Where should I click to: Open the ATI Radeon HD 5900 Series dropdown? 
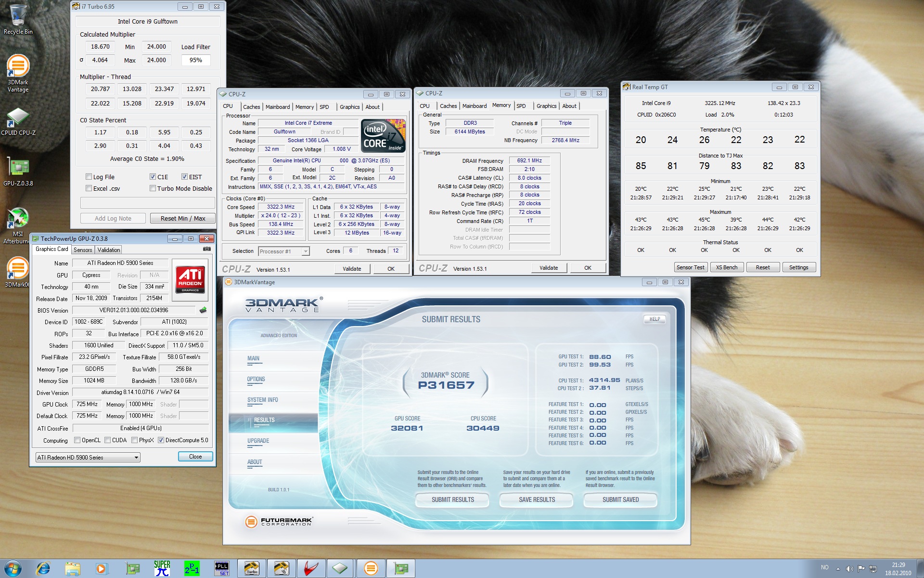(x=88, y=457)
